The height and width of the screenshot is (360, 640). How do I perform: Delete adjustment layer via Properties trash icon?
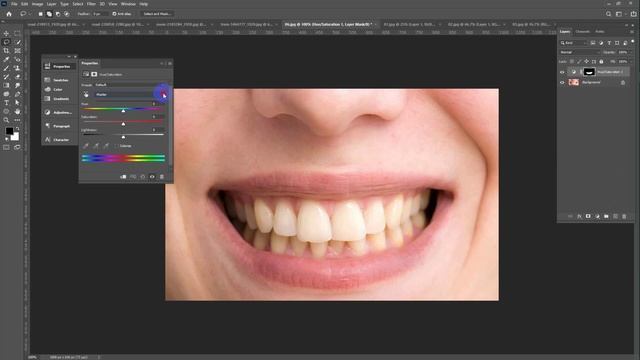click(162, 177)
